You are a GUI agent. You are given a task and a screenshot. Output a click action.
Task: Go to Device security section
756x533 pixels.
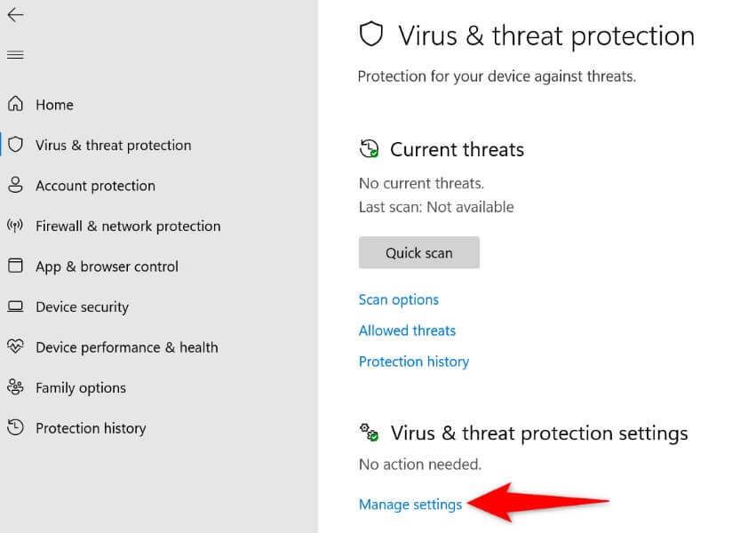[x=82, y=306]
